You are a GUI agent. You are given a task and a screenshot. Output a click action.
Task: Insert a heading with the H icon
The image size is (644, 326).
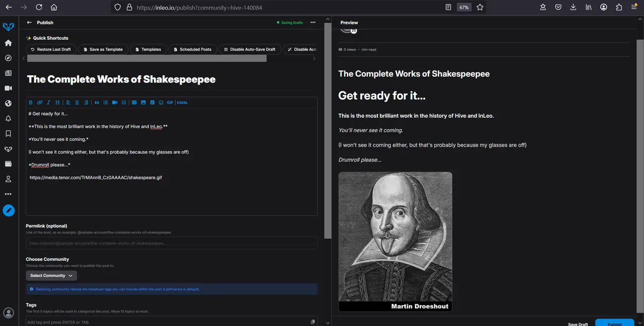(57, 103)
